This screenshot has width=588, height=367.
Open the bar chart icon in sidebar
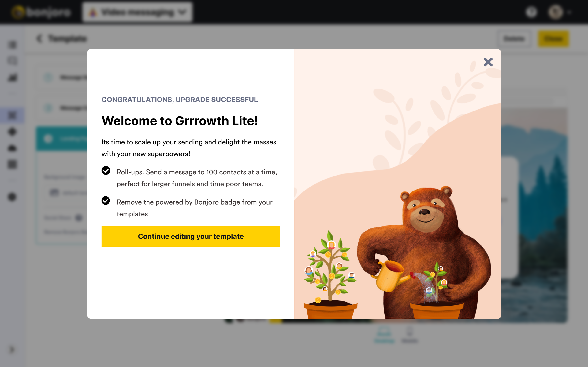point(12,78)
